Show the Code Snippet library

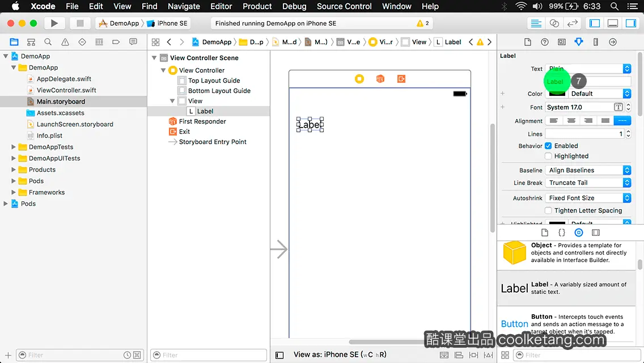[x=561, y=233]
